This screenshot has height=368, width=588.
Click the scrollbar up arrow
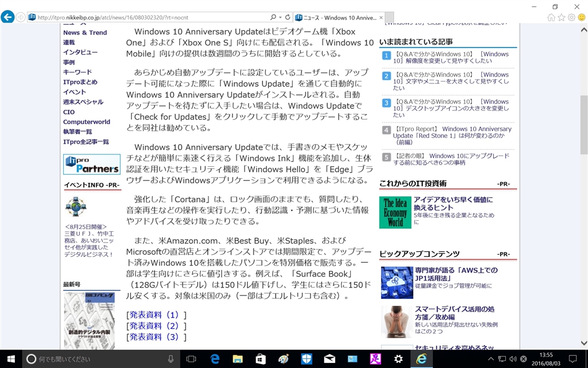coord(584,30)
